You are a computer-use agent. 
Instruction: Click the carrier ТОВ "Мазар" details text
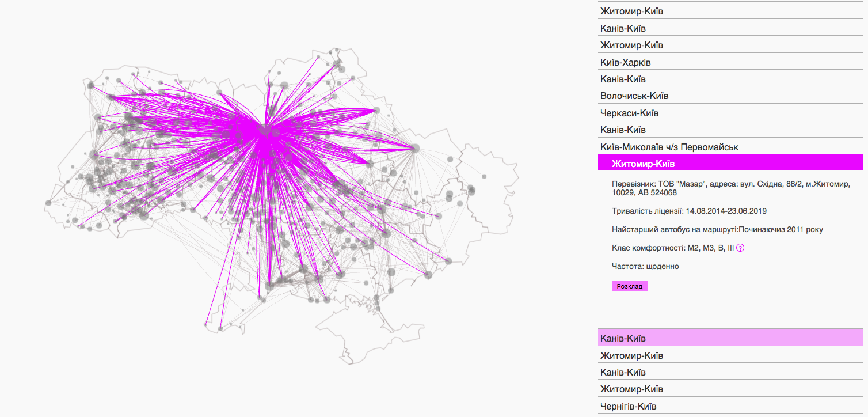click(x=730, y=188)
